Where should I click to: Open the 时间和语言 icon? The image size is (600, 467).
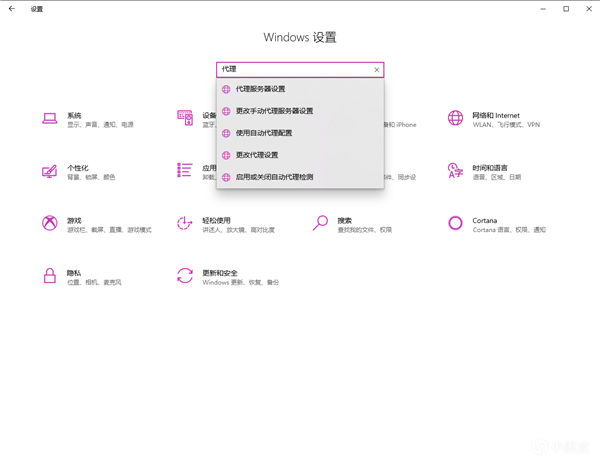pyautogui.click(x=455, y=171)
